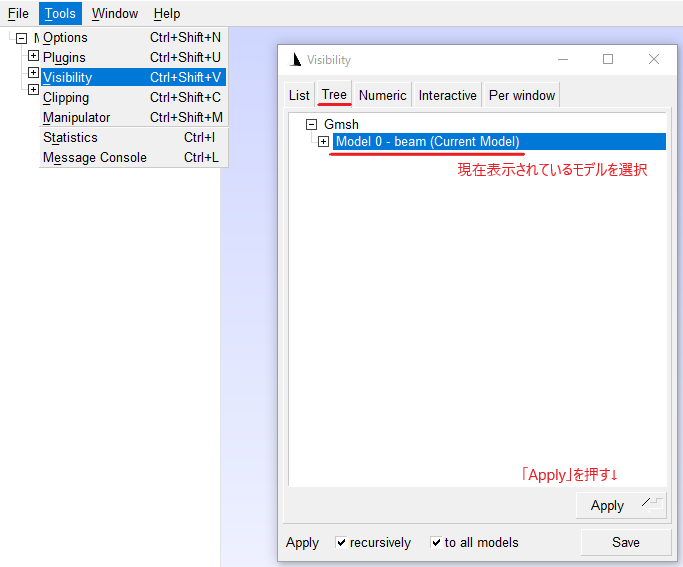Close the Visibility window
Viewport: 683px width, 567px height.
click(x=653, y=59)
